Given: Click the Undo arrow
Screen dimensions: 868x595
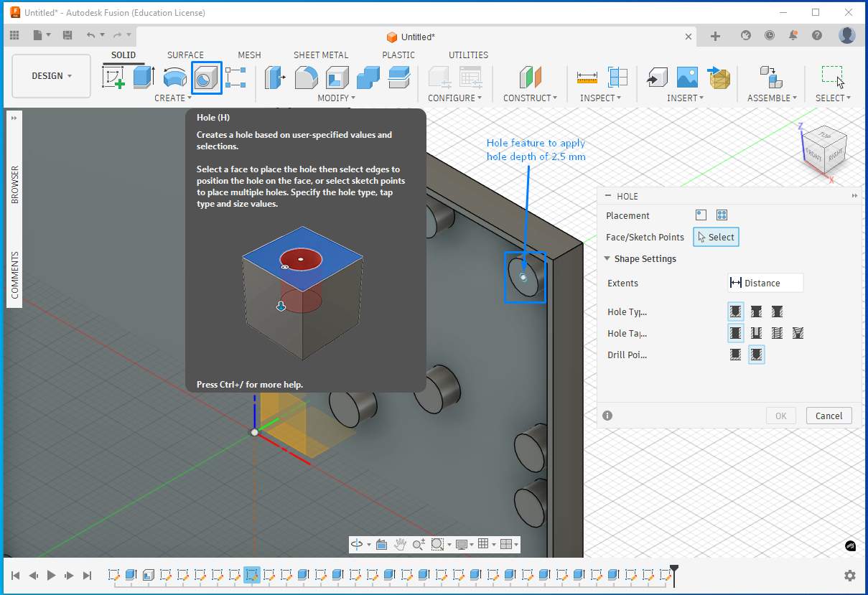Looking at the screenshot, I should coord(90,35).
